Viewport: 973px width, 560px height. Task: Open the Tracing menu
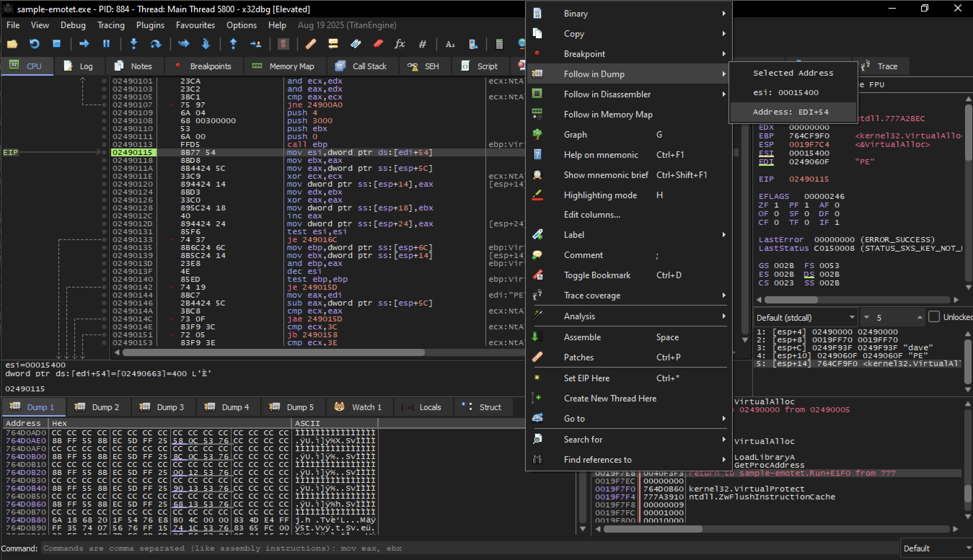(111, 25)
